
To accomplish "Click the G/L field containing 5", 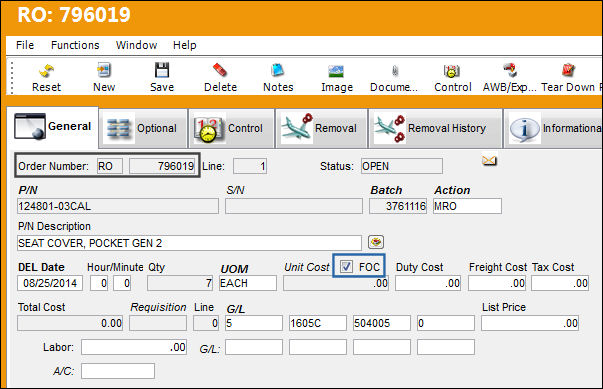I will click(254, 323).
